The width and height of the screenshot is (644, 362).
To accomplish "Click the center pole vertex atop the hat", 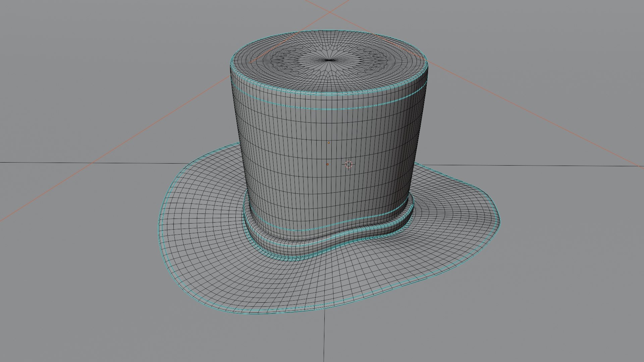I will pos(329,60).
